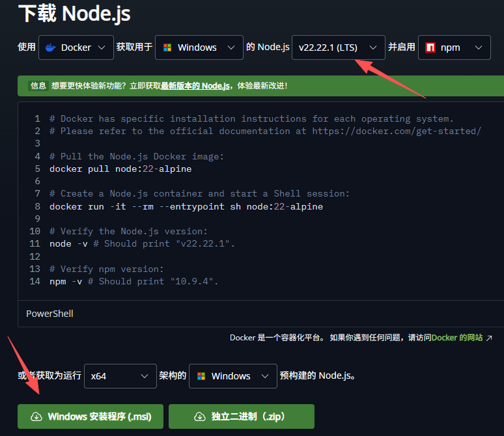
Task: Click the Docker whale icon
Action: pos(50,48)
